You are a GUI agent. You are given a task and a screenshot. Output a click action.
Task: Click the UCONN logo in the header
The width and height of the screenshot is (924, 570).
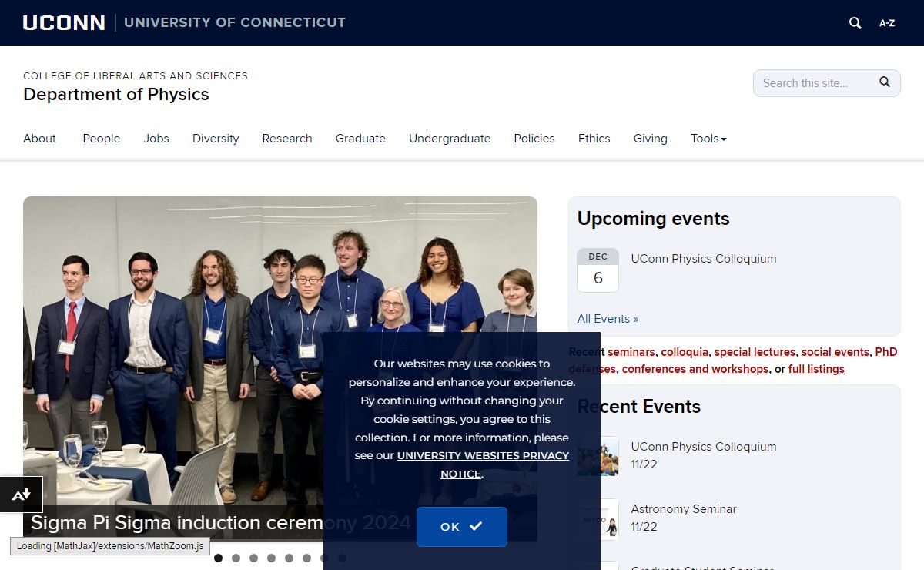pos(64,23)
